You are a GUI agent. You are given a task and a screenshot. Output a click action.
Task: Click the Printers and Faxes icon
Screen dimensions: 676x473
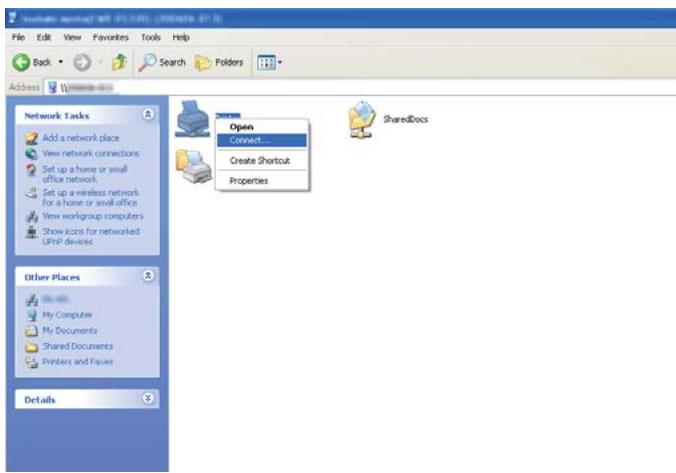click(x=31, y=362)
